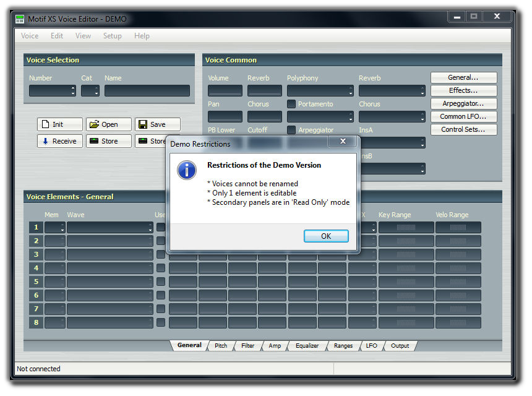
Task: Click the Mem spinner for element 1
Action: click(55, 227)
